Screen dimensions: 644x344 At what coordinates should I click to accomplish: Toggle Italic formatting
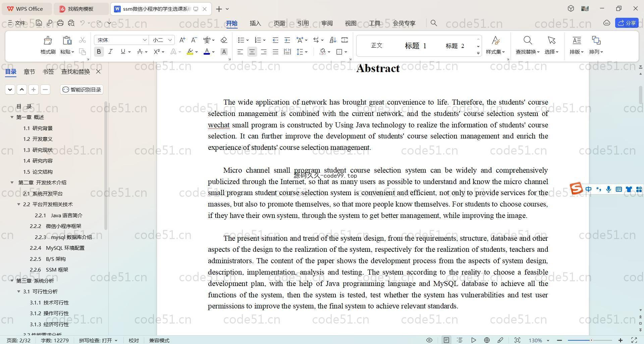110,52
